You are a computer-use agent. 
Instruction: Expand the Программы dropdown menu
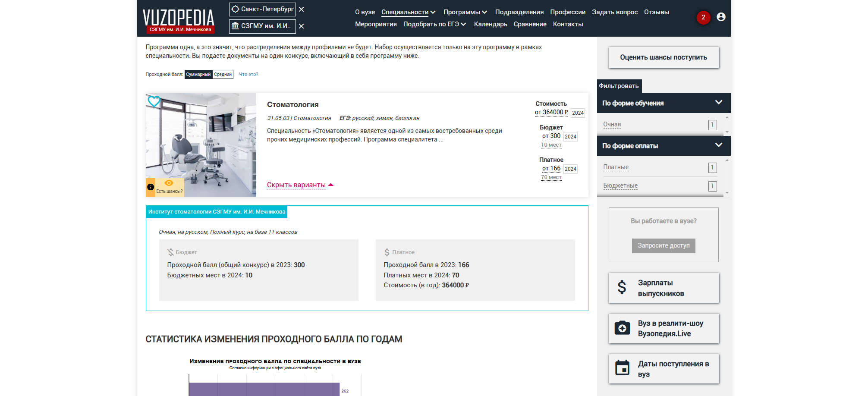(x=465, y=12)
